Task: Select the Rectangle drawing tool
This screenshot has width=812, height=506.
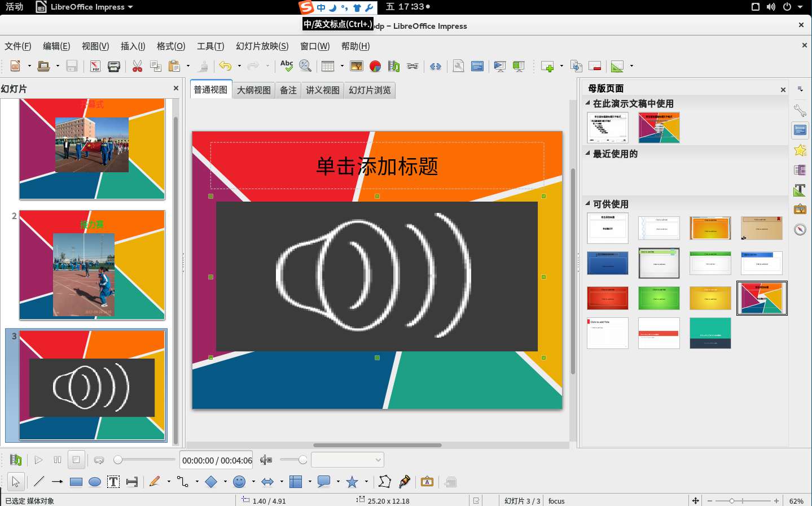Action: coord(76,482)
